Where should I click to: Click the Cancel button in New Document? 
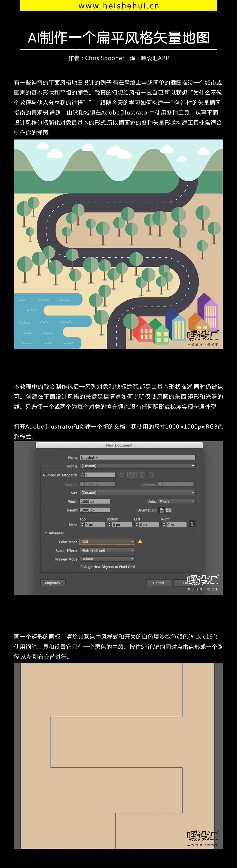pos(159,583)
